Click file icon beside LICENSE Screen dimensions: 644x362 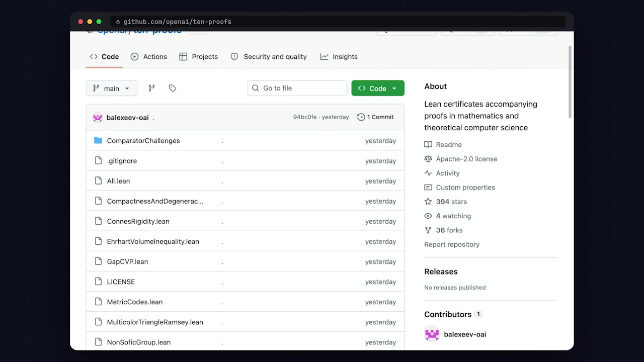(x=98, y=281)
